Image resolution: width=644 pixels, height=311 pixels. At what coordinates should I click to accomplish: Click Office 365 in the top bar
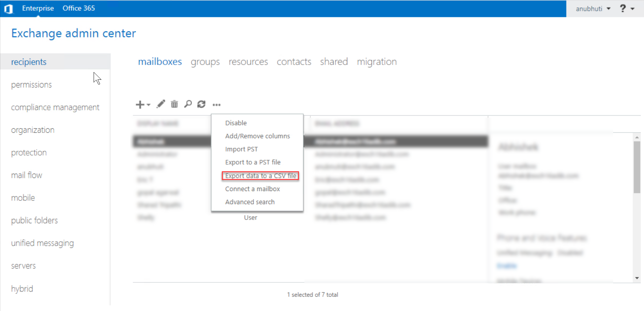(79, 8)
